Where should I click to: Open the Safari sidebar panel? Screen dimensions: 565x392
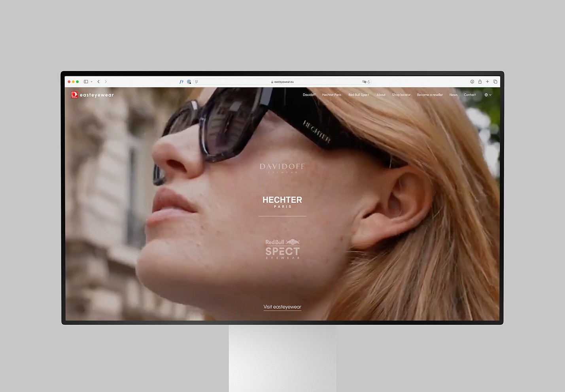pos(86,82)
